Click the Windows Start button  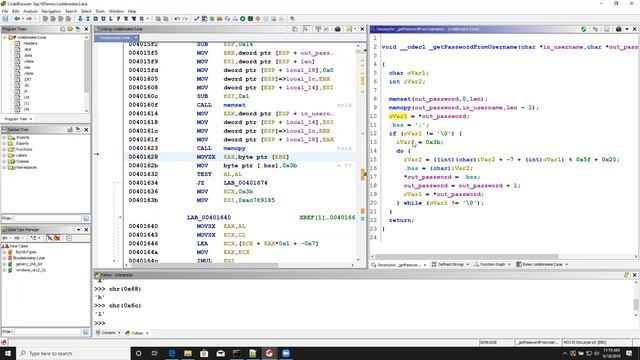coord(8,353)
